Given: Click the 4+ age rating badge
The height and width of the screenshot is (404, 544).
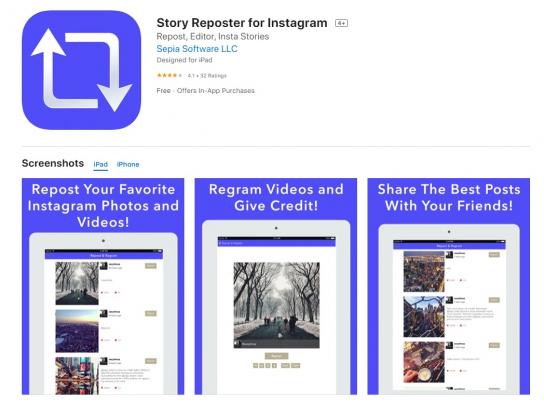Looking at the screenshot, I should pyautogui.click(x=341, y=23).
